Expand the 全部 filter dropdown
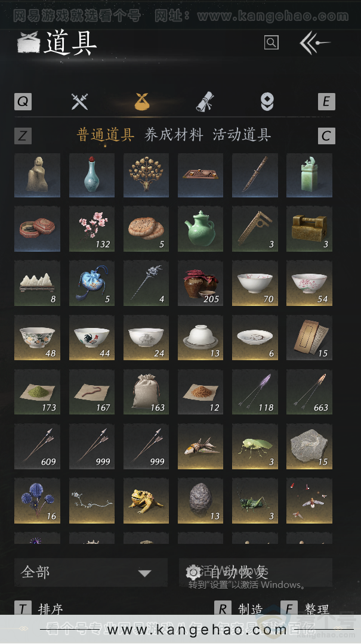 [x=91, y=572]
